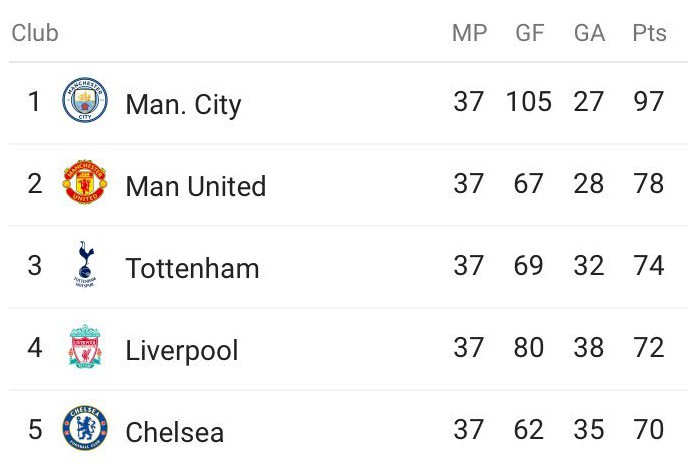Click Man. City's 105 goals for value
Screen dimensions: 688x467
(x=529, y=101)
